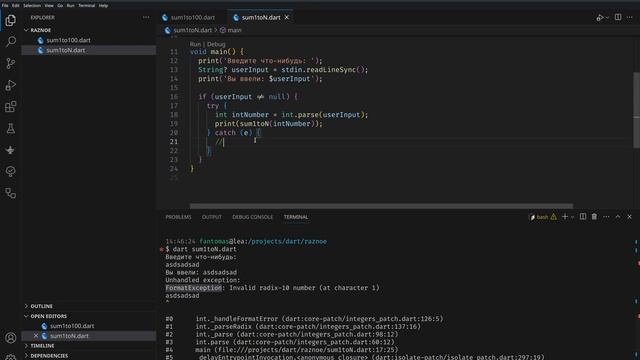
Task: Open the dropdown next to Run/Debug icon
Action: 607,18
